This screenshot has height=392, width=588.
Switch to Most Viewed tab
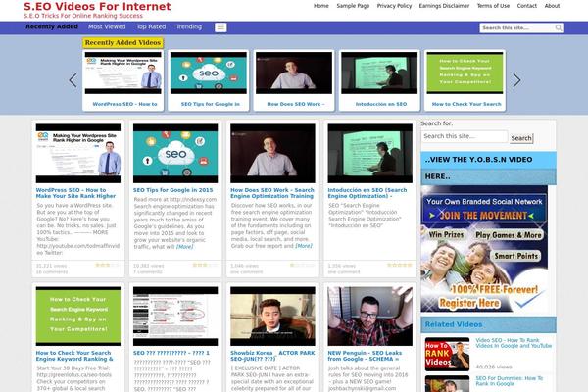107,27
